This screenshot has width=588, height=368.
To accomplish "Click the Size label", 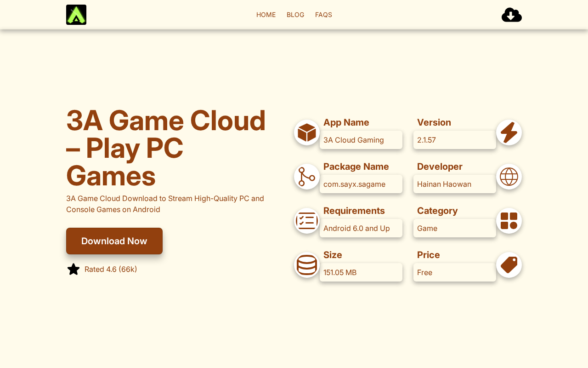I will tap(333, 255).
